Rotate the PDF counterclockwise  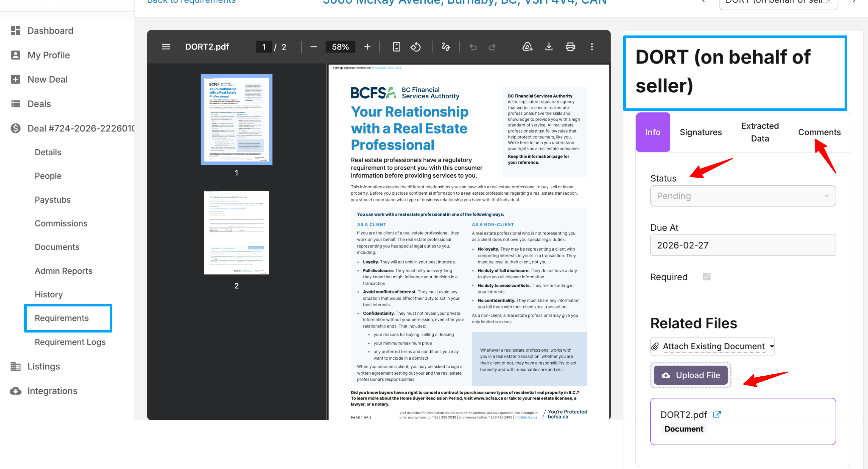415,47
